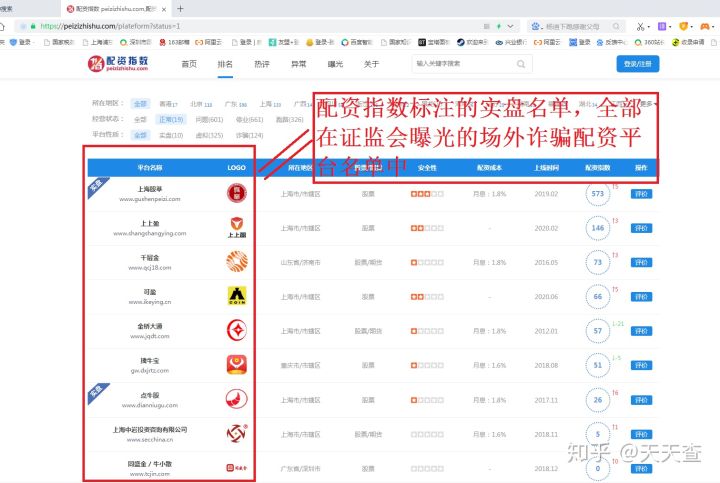The height and width of the screenshot is (483, 720).
Task: Open link www.secchina.cn platform name
Action: pos(150,439)
